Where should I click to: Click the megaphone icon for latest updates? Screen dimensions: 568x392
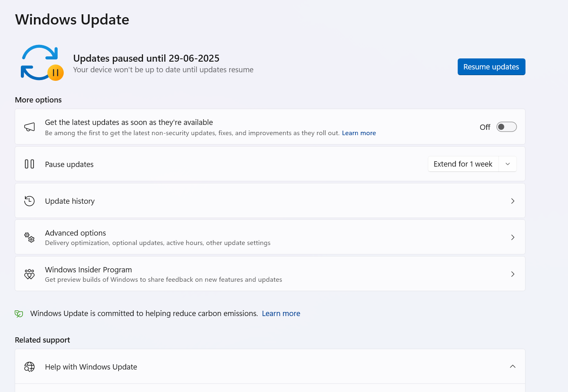point(29,127)
